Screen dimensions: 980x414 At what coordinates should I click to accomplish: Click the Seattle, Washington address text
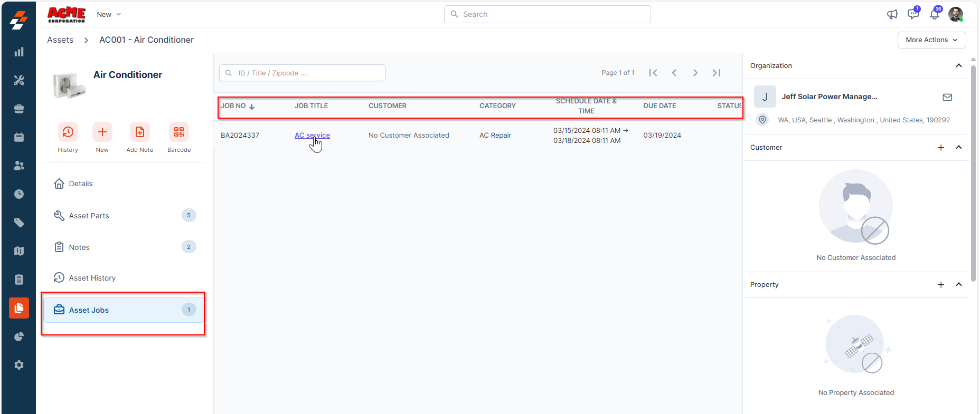864,120
